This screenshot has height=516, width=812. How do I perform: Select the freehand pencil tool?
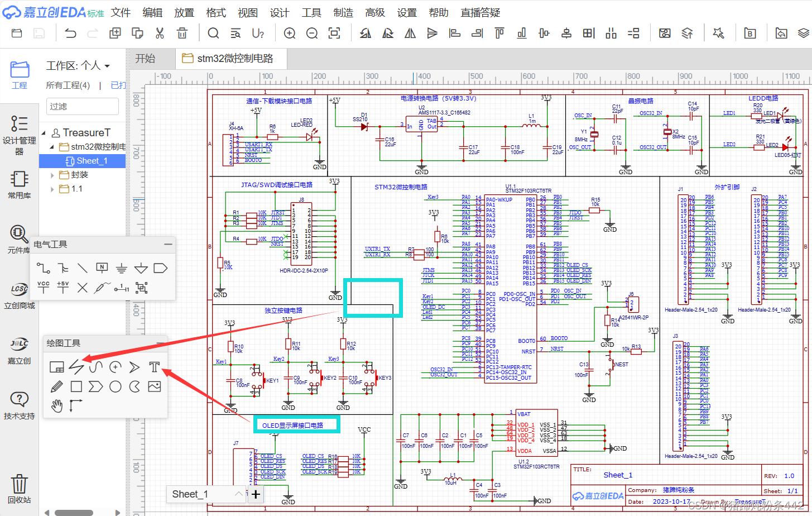(x=56, y=386)
